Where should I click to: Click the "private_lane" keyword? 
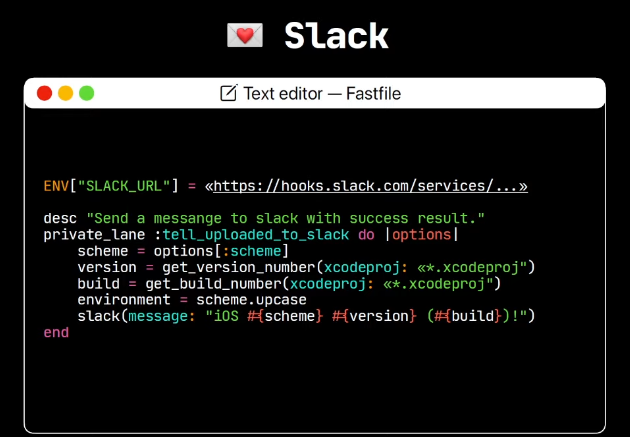click(94, 235)
